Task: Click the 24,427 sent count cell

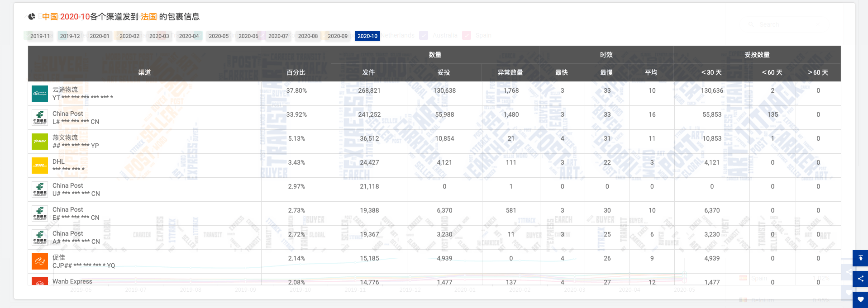Action: (369, 162)
